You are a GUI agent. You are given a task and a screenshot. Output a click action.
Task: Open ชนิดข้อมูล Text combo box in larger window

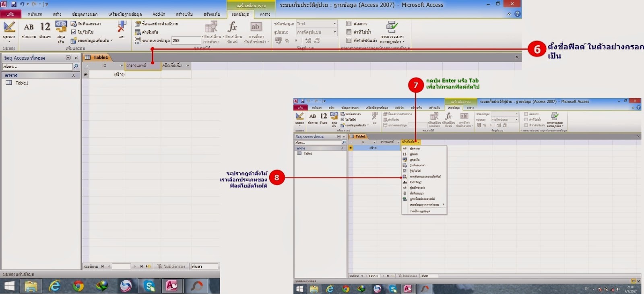pos(317,24)
